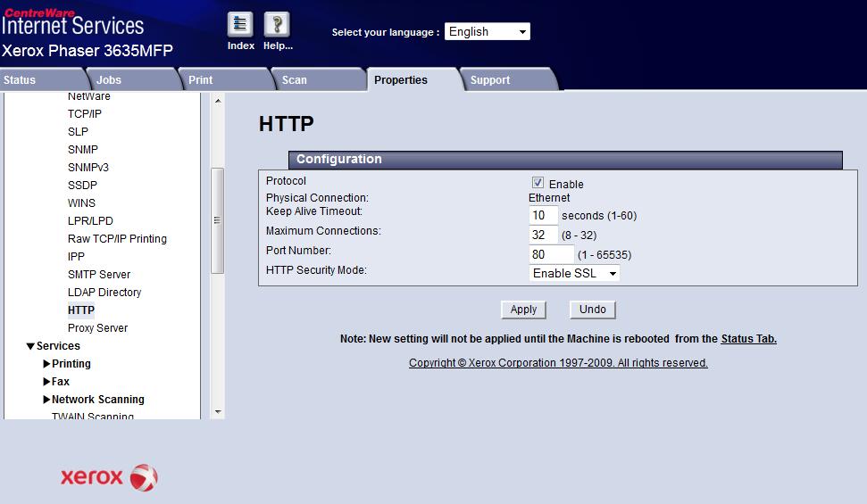Switch to the Jobs tab
The height and width of the screenshot is (504, 867).
point(134,79)
